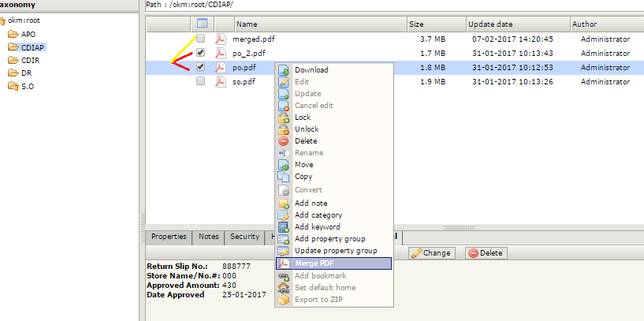The height and width of the screenshot is (321, 644).
Task: Click the red Delete icon in menu
Action: pyautogui.click(x=285, y=141)
